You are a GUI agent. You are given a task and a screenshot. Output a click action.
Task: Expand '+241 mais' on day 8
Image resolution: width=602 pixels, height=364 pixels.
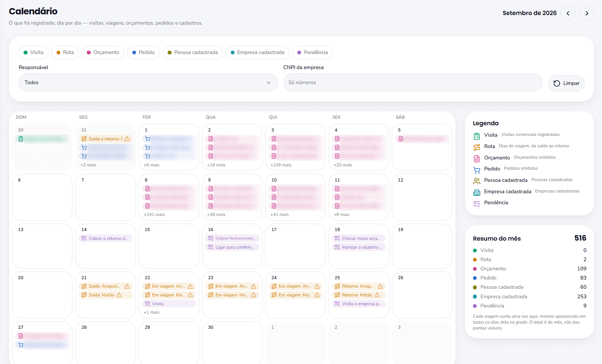[x=154, y=215]
